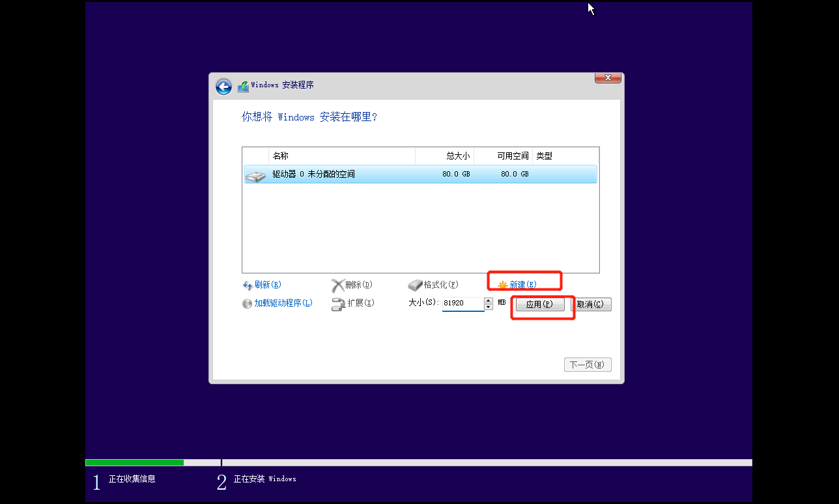Click the format (格式化) drive icon
Image resolution: width=839 pixels, height=504 pixels.
tap(416, 285)
